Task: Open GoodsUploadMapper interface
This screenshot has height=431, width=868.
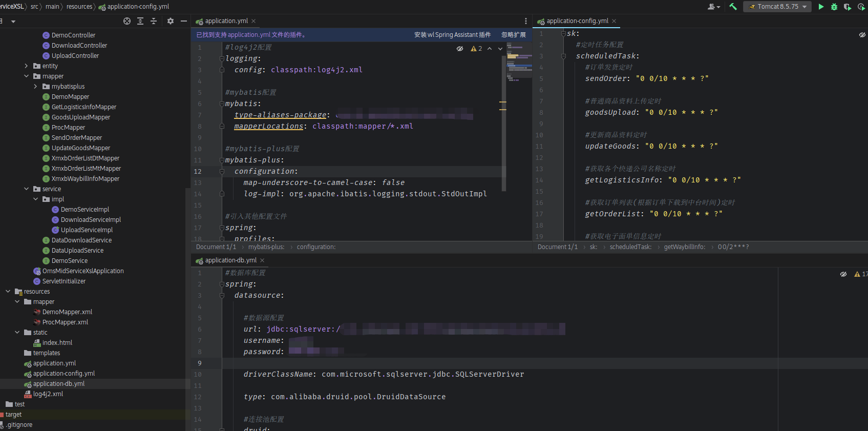Action: [81, 117]
